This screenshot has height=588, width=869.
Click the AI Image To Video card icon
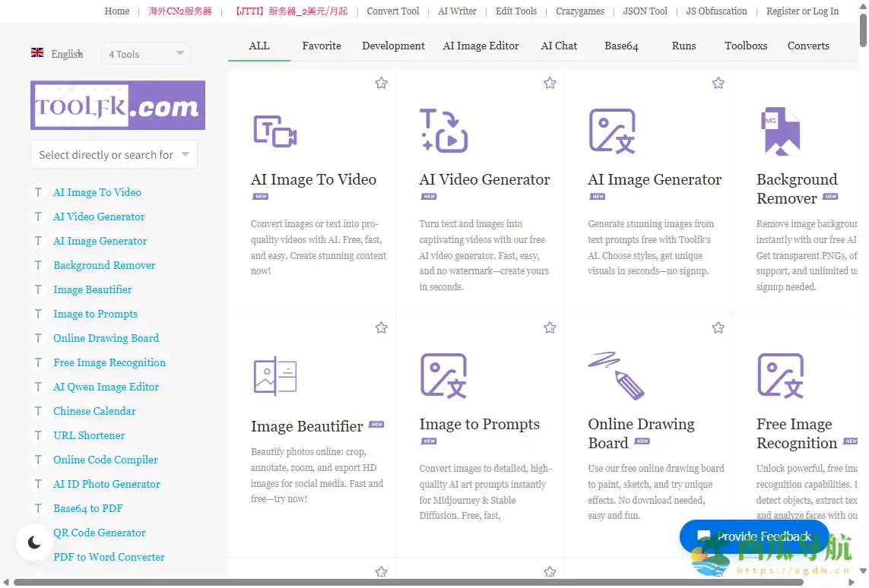click(x=274, y=131)
